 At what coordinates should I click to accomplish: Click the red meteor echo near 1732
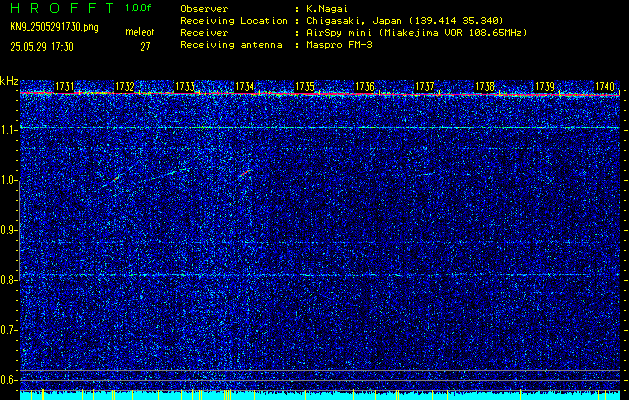point(117,178)
